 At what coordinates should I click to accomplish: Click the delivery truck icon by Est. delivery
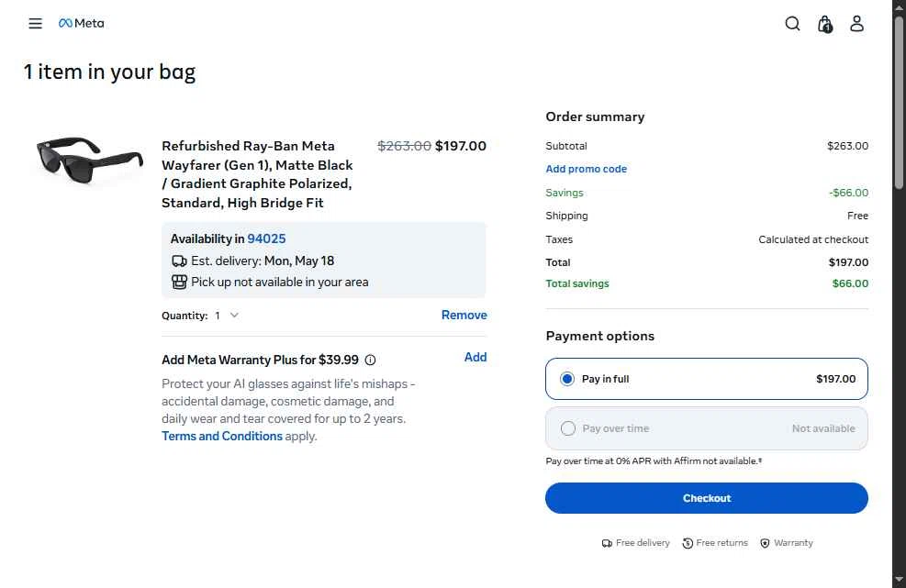pyautogui.click(x=179, y=261)
